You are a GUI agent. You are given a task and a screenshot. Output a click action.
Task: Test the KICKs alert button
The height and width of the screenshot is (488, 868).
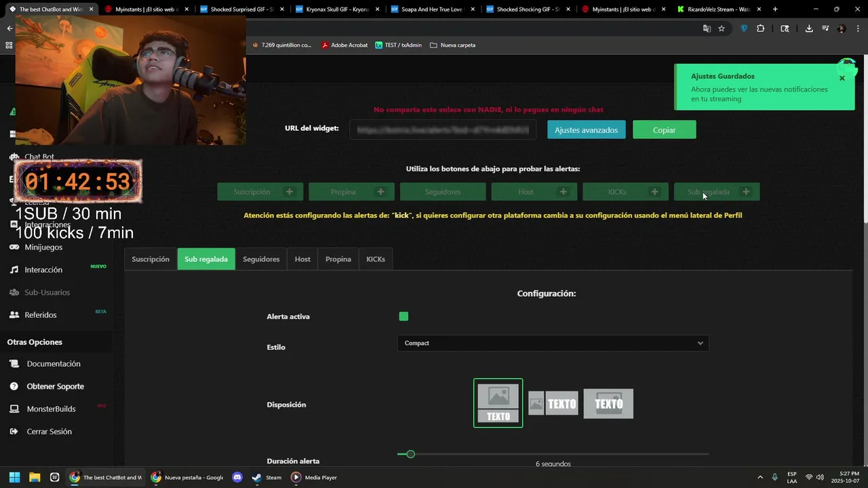625,192
